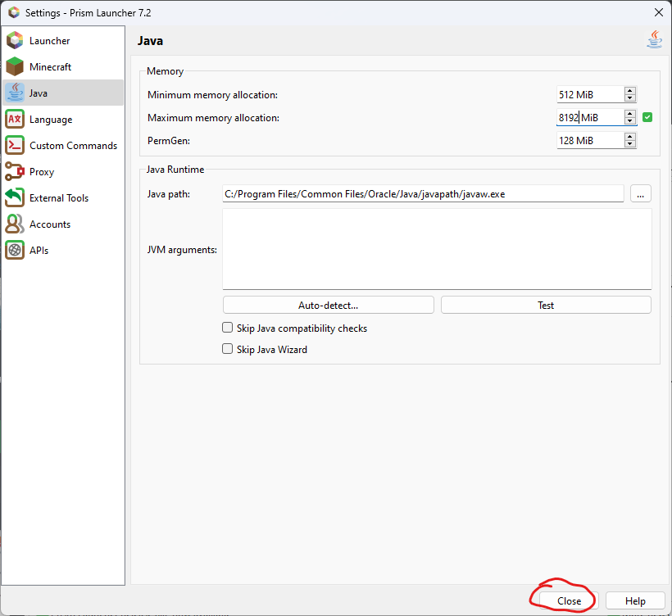The height and width of the screenshot is (616, 672).
Task: Click the Test button
Action: tap(546, 306)
